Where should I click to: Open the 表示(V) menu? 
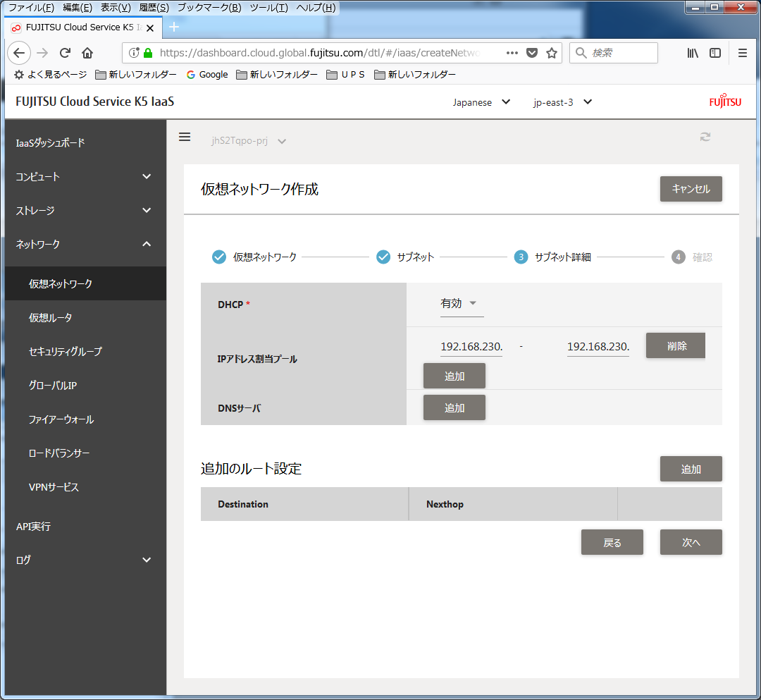pyautogui.click(x=116, y=8)
